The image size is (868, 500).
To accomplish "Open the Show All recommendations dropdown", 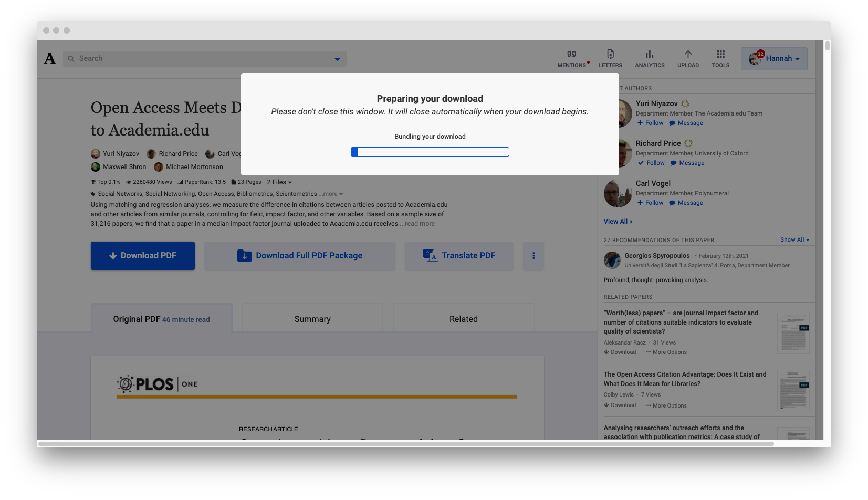I will (x=795, y=239).
